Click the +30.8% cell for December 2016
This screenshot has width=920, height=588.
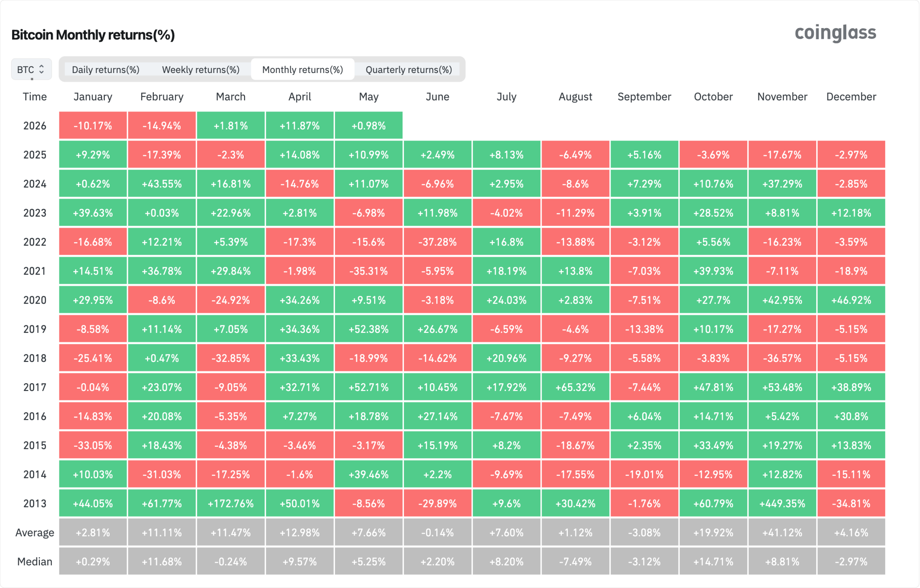click(x=851, y=416)
